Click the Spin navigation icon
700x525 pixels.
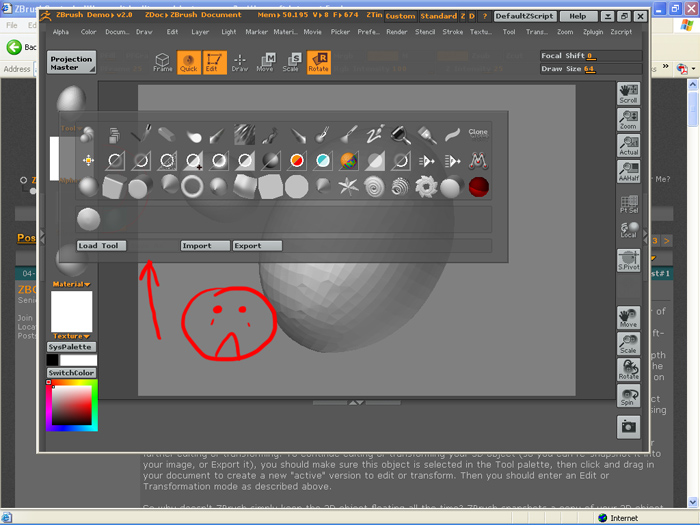tap(629, 396)
